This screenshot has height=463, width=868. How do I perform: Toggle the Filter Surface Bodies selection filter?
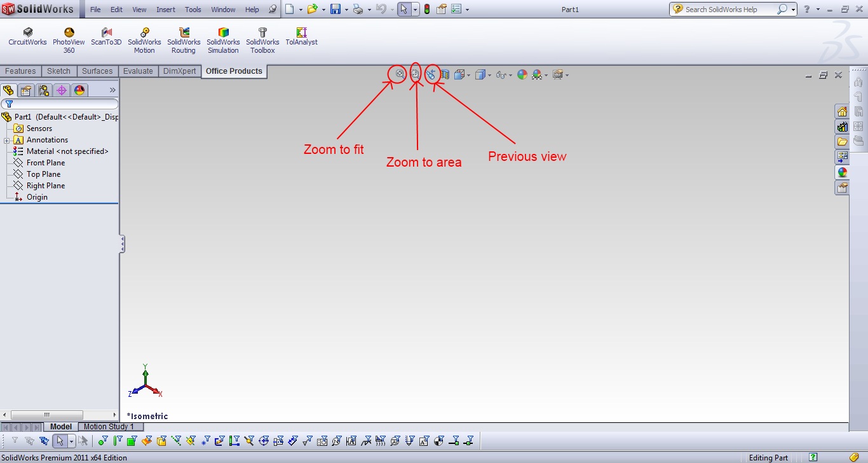point(146,441)
